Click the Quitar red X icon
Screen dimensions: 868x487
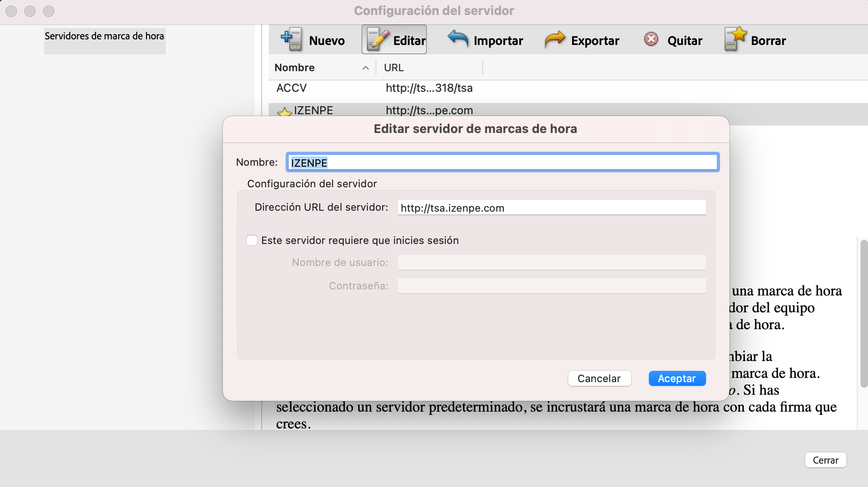click(651, 39)
